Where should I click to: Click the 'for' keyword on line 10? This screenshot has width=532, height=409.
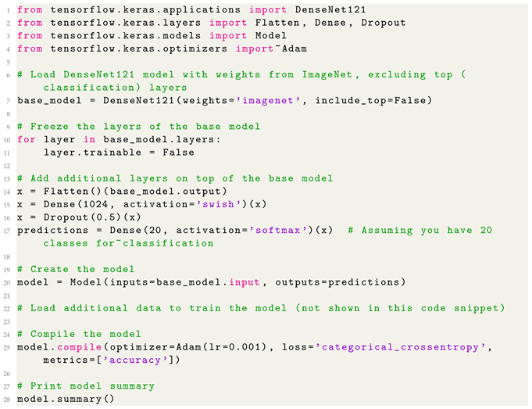pos(27,140)
